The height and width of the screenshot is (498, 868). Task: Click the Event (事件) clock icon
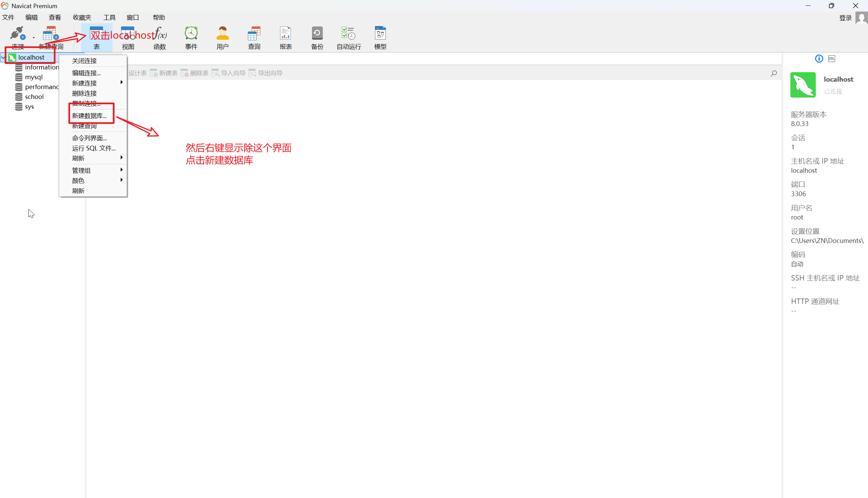191,34
